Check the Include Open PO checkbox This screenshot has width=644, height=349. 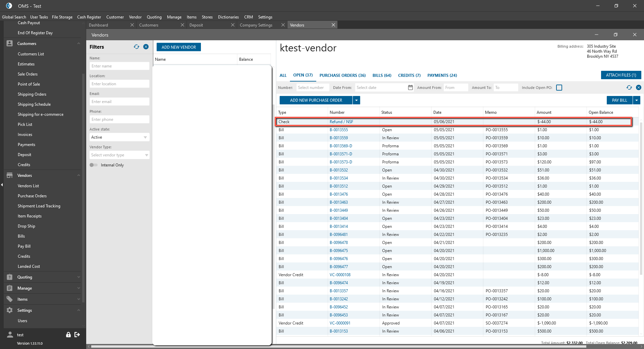pyautogui.click(x=559, y=88)
